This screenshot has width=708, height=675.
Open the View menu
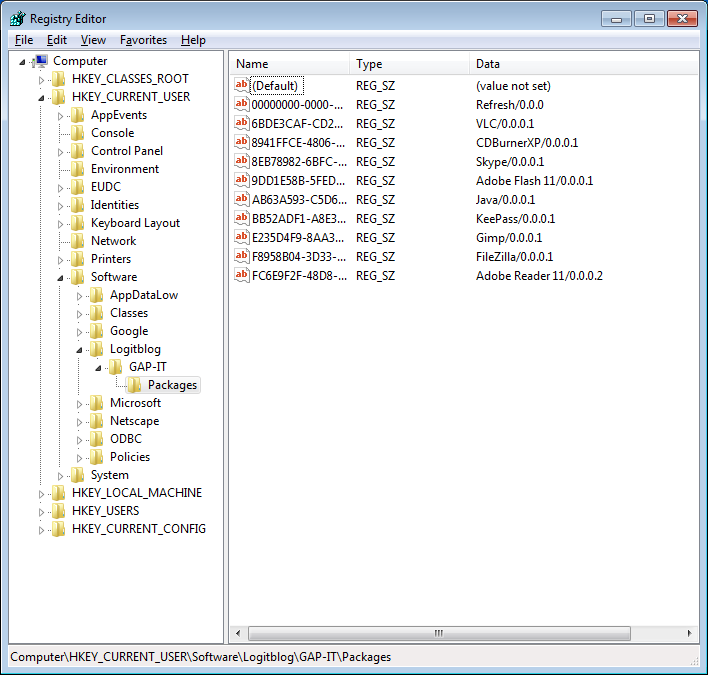[x=93, y=40]
